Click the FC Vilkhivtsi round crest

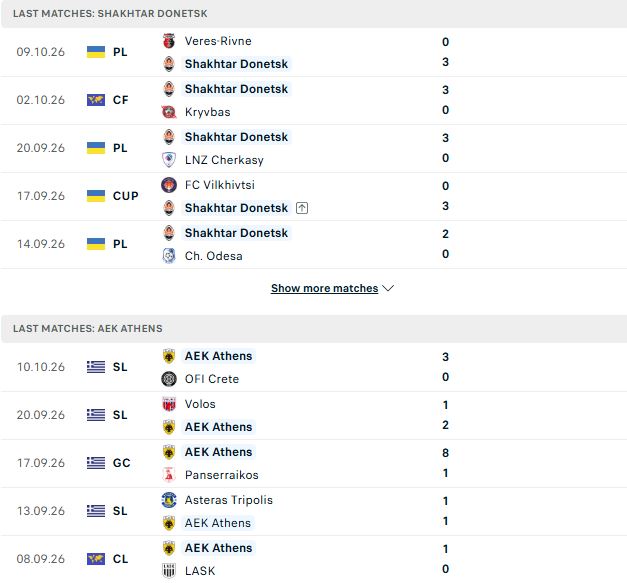(169, 185)
